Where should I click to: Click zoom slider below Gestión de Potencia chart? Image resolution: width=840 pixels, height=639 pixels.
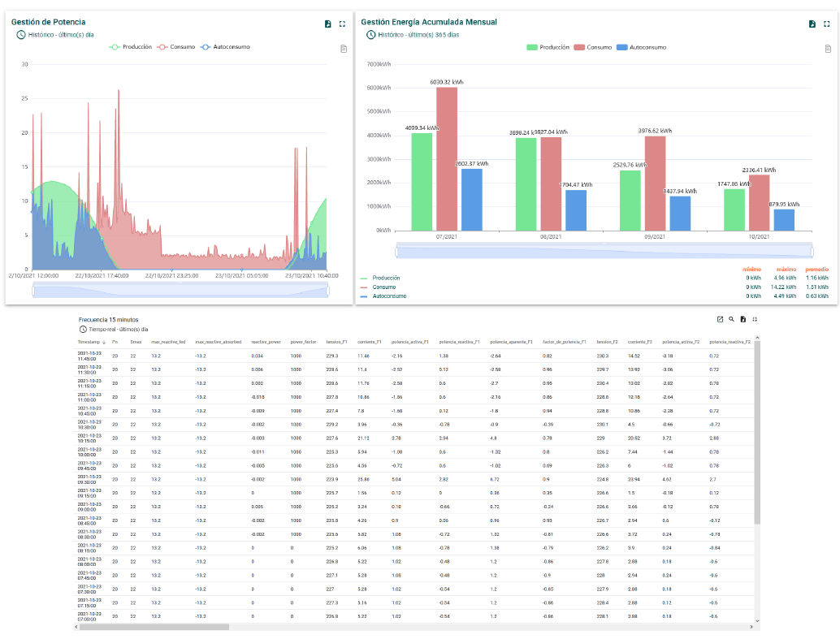(x=180, y=290)
